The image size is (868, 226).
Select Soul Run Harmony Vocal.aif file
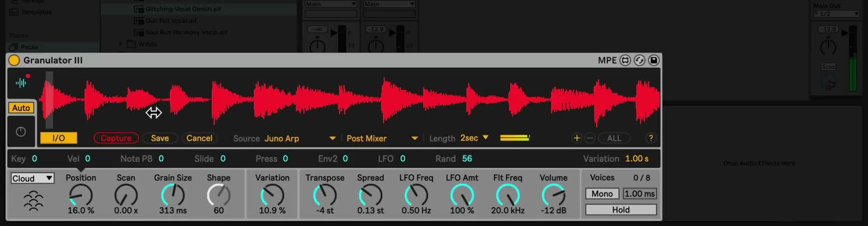(186, 33)
